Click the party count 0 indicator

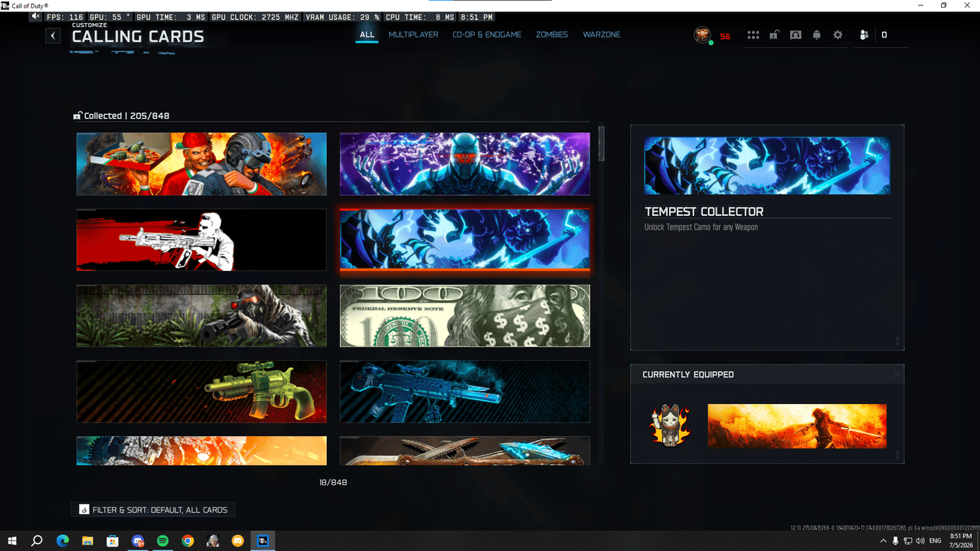click(884, 35)
